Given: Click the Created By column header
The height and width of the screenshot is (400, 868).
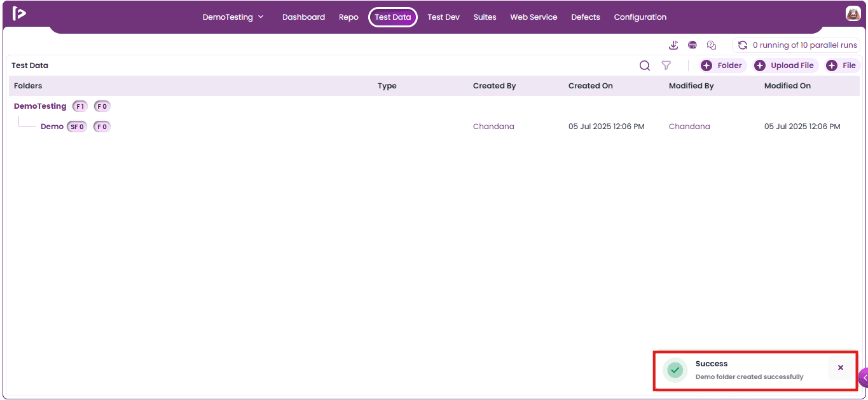Looking at the screenshot, I should tap(494, 86).
